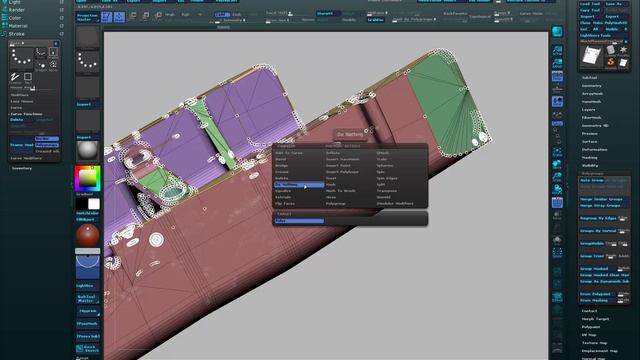Expand the SubTool subpalette
The image size is (640, 360).
[589, 78]
